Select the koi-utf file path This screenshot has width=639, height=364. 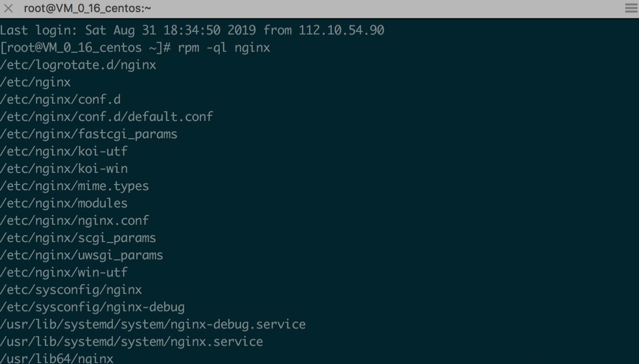[x=64, y=151]
